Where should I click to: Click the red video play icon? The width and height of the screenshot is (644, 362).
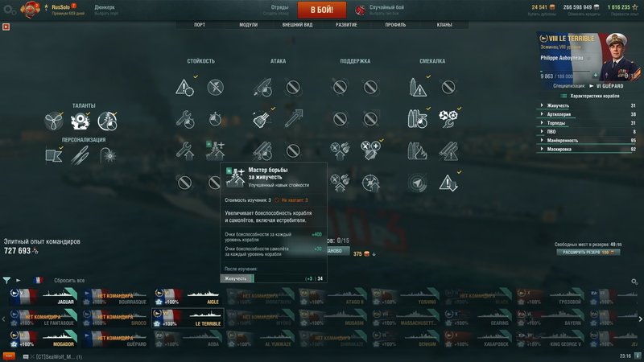click(x=6, y=27)
